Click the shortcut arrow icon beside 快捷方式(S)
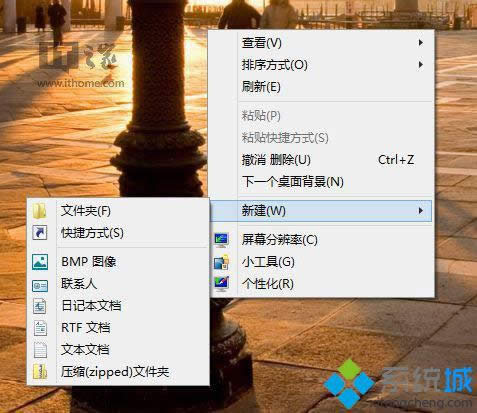477x413 pixels. pos(40,233)
